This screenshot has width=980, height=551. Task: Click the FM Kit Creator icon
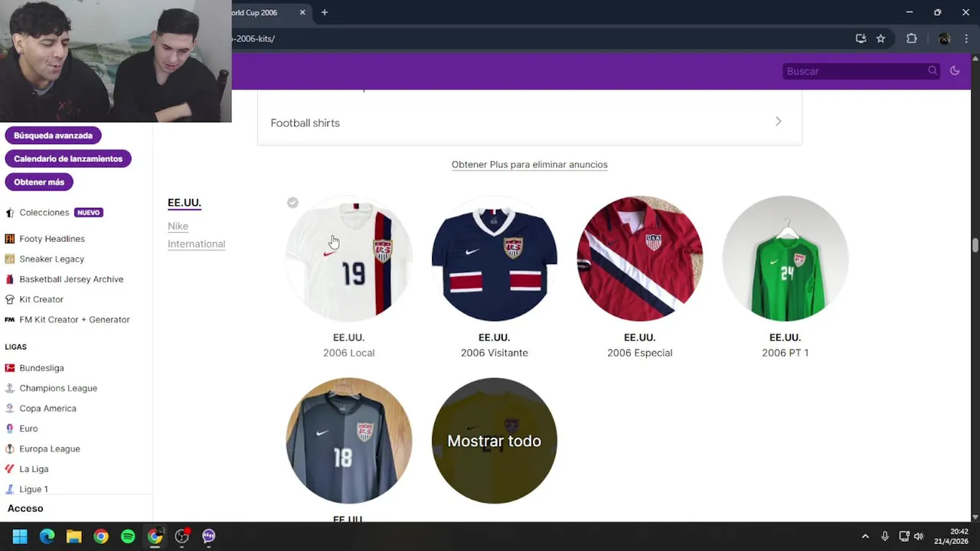pyautogui.click(x=10, y=319)
